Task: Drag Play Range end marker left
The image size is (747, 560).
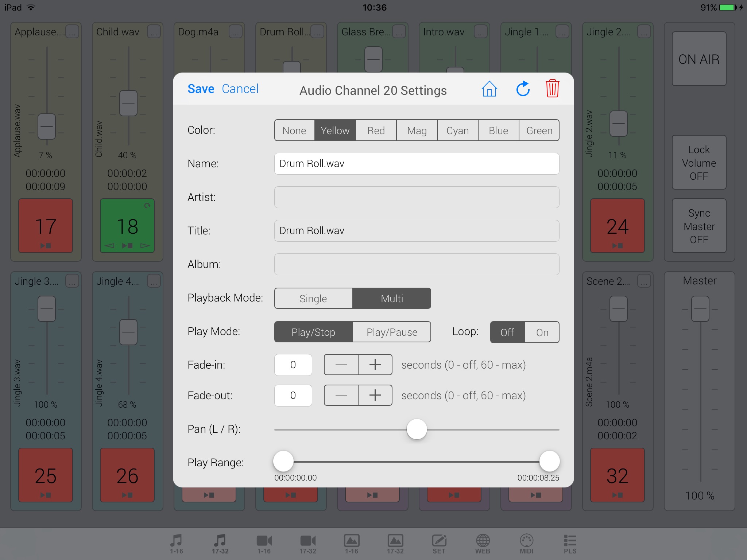Action: 546,462
